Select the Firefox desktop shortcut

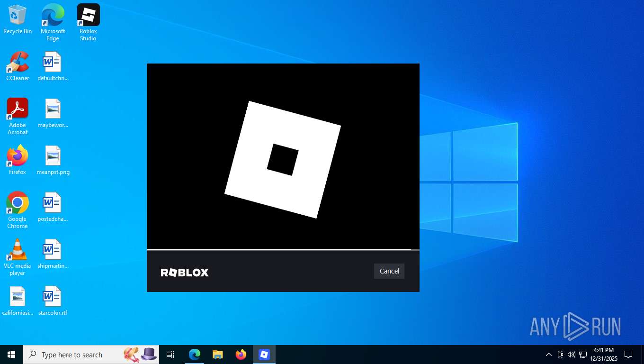(x=18, y=160)
